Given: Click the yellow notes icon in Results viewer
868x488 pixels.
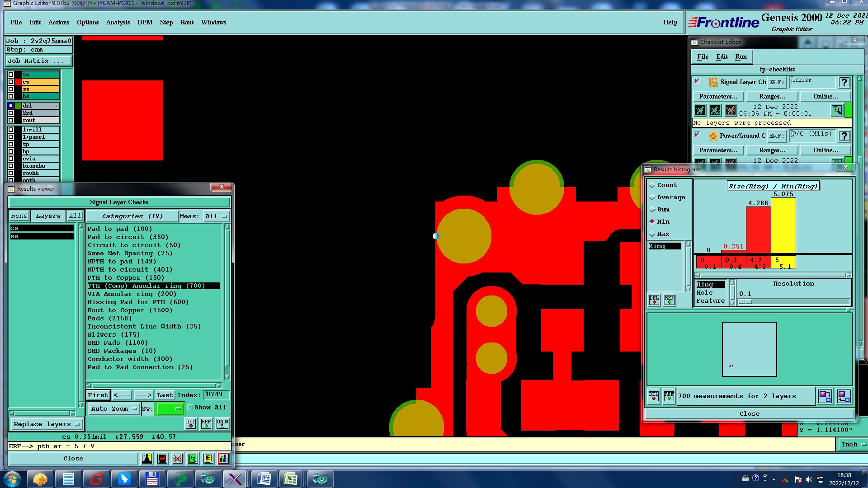Looking at the screenshot, I should [x=208, y=459].
